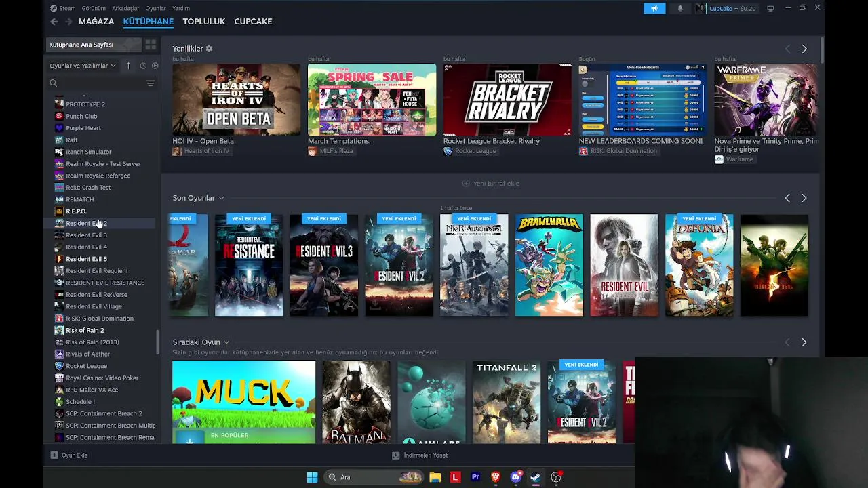Click the Rocket League publisher icon
The image size is (868, 488).
pyautogui.click(x=448, y=151)
